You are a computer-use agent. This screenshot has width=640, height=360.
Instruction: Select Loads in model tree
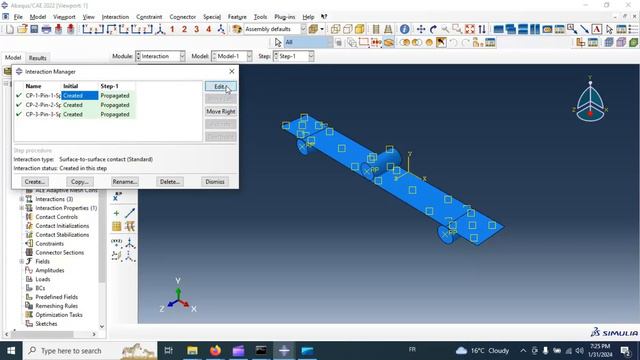click(x=42, y=279)
